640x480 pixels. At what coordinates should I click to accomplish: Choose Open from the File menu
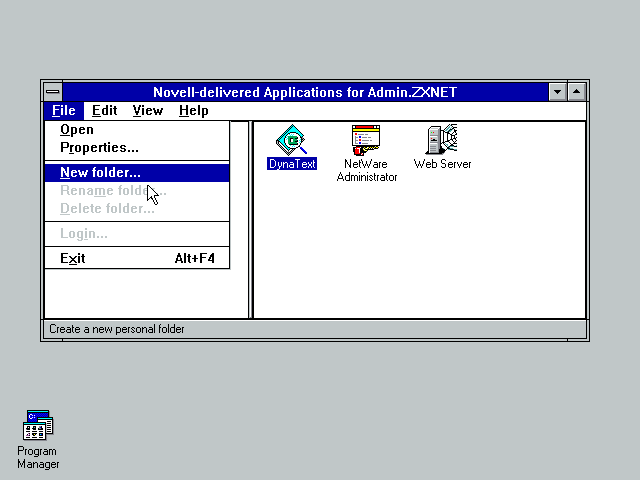coord(137,129)
